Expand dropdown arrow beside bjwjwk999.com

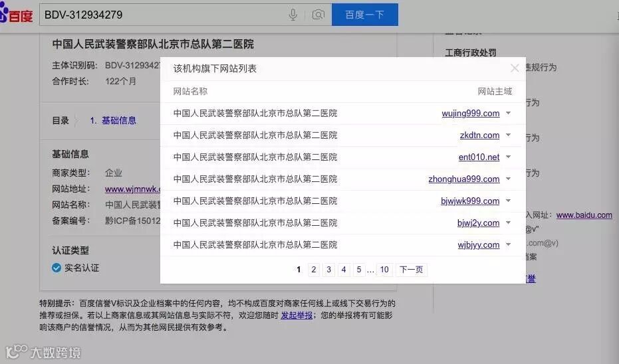509,201
